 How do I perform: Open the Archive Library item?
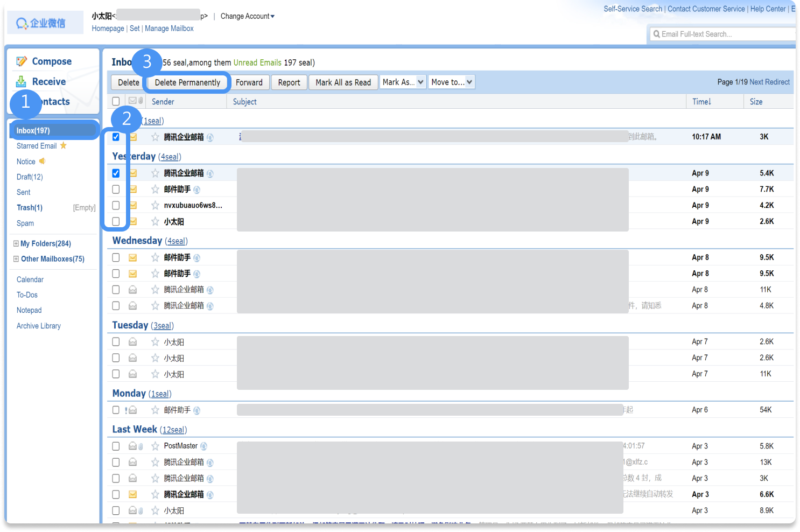[x=39, y=326]
